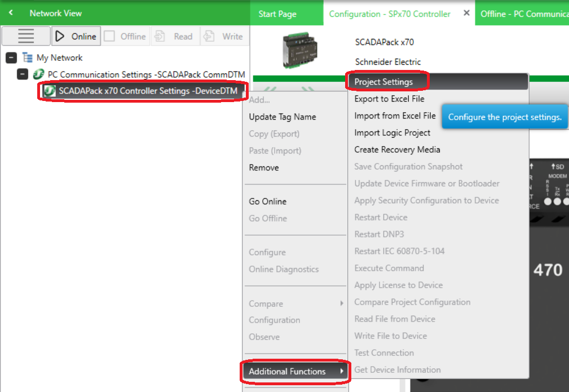Click Update Device Firmware or Bootloader

pyautogui.click(x=438, y=184)
